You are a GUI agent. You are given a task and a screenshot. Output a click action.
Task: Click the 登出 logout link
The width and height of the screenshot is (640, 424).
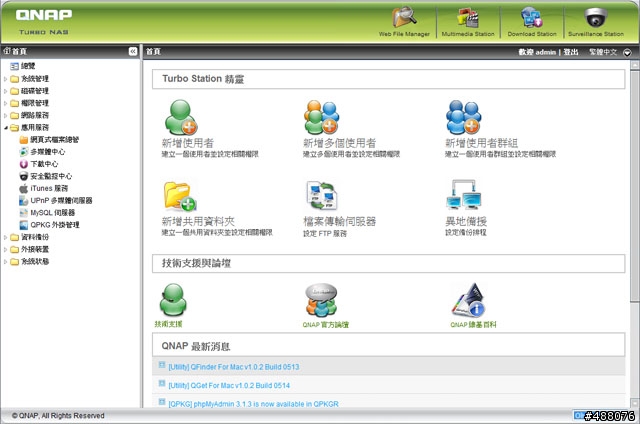pos(571,52)
